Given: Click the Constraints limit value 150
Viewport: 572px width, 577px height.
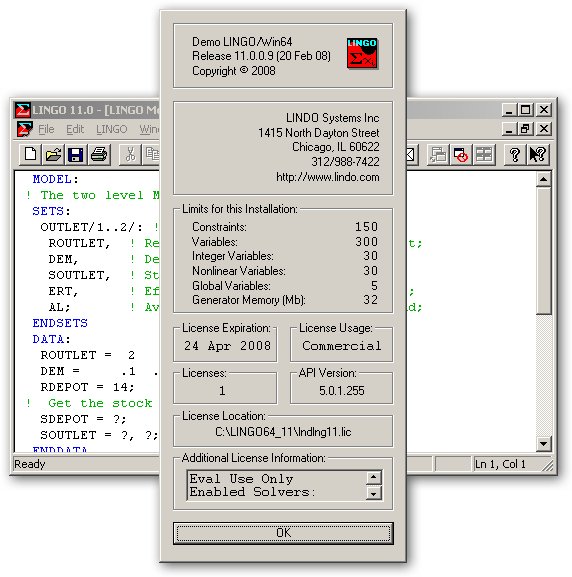Looking at the screenshot, I should point(366,227).
